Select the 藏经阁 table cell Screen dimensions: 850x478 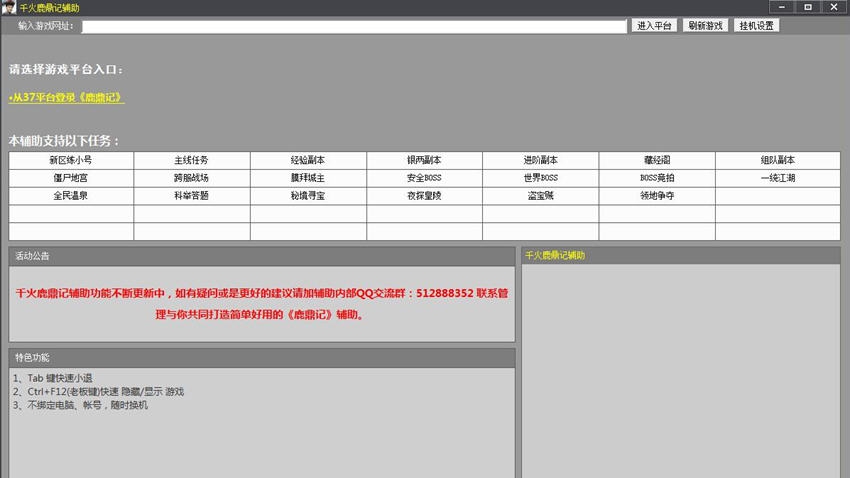[x=657, y=160]
